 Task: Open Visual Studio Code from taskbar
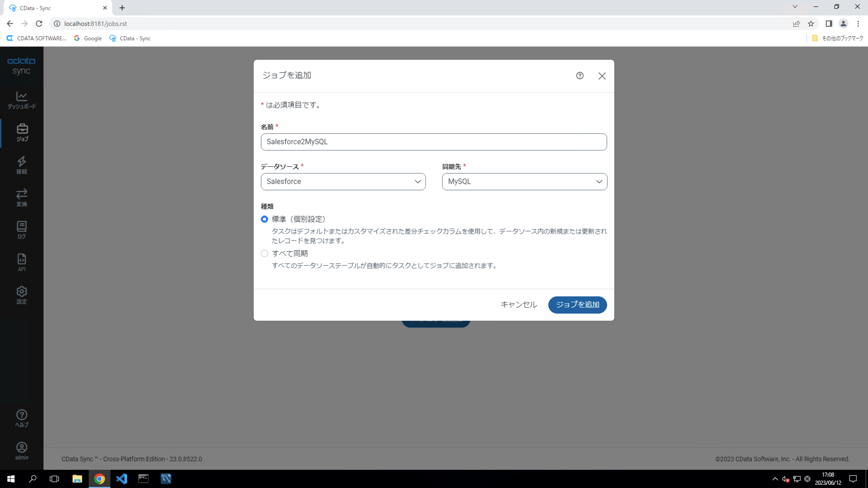coord(122,479)
